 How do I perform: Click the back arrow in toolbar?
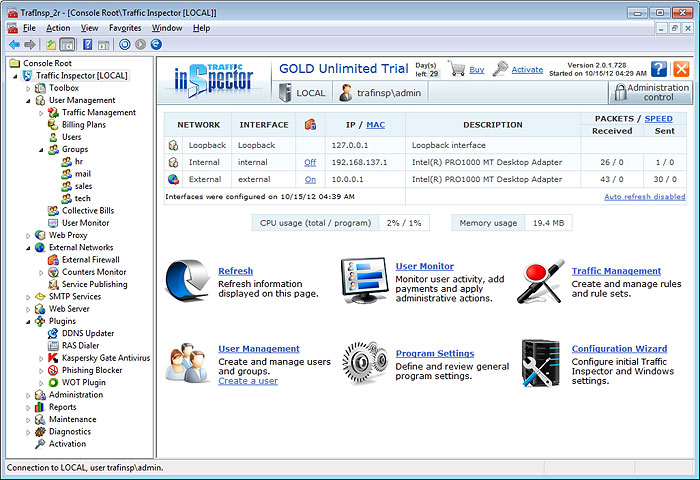tap(14, 45)
